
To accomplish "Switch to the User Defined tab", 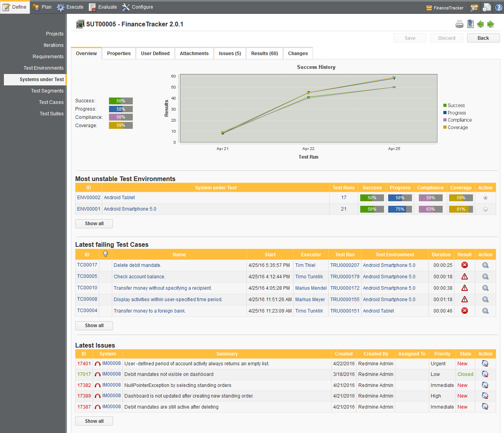I will (155, 54).
